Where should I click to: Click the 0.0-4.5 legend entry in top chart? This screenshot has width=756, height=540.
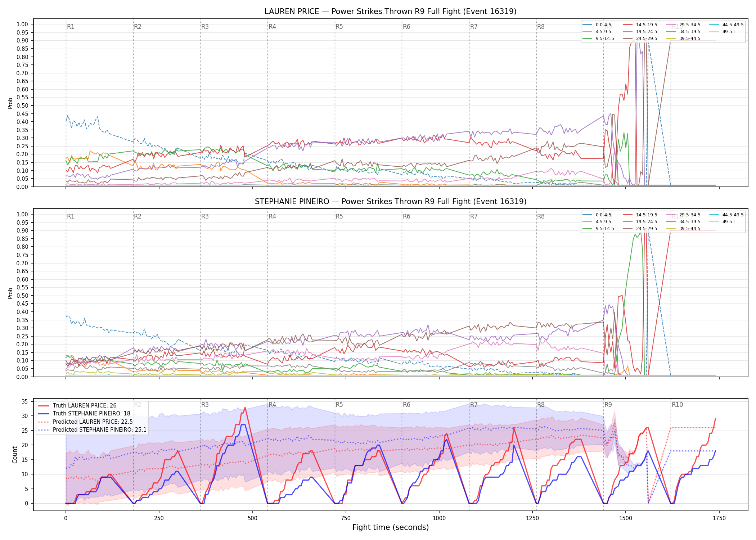click(597, 25)
